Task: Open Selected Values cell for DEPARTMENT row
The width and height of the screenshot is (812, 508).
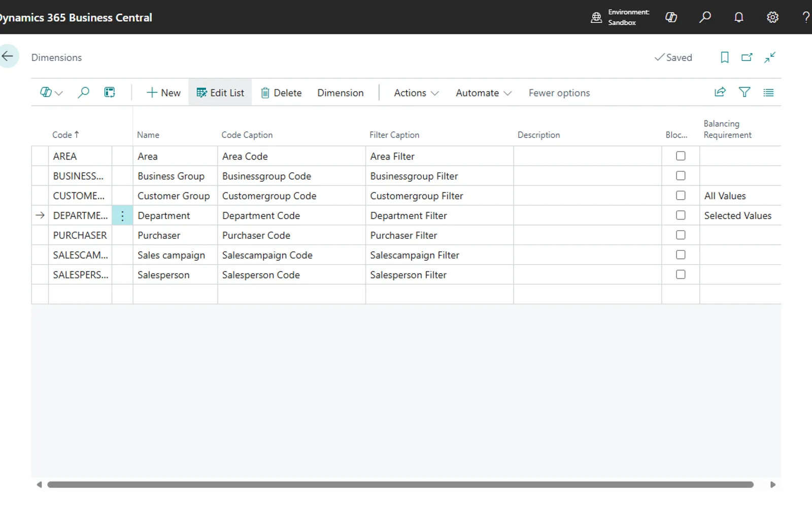Action: [740, 215]
